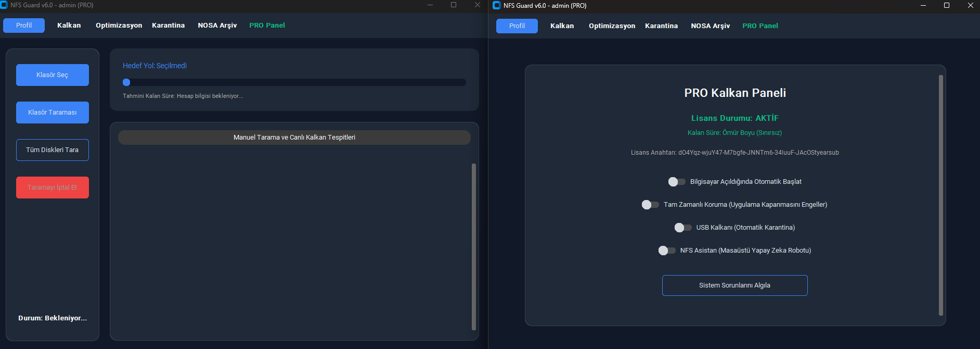Click NFS Guard app icon in right title bar

click(497, 6)
